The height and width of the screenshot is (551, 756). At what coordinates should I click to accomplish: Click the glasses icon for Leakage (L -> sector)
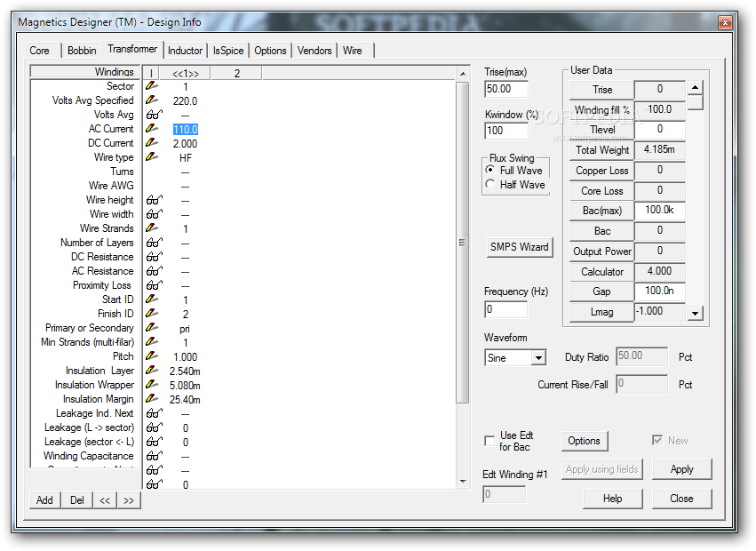(155, 427)
